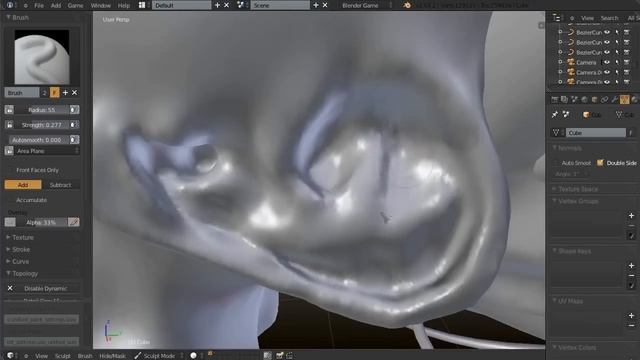Click the screen layout browse icon

[142, 5]
